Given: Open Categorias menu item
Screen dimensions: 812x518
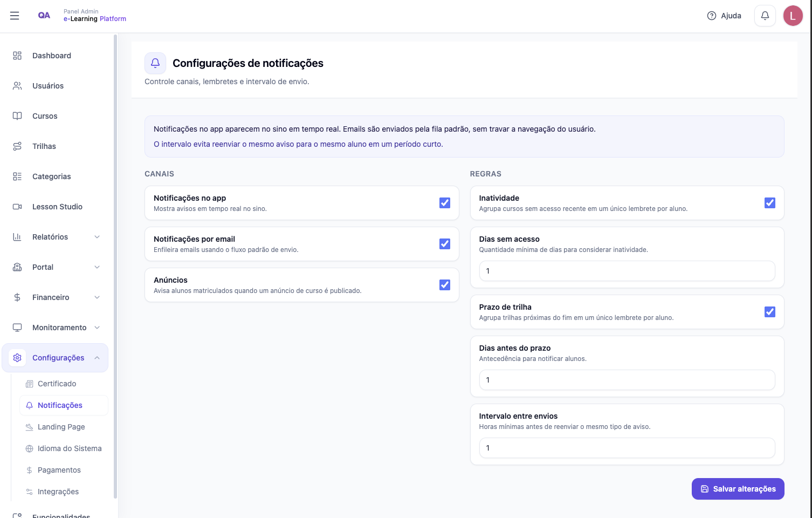Looking at the screenshot, I should tap(55, 176).
